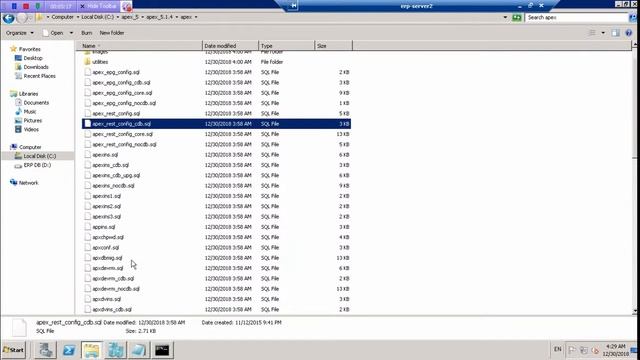Open the Organize menu
The image size is (640, 360).
point(20,33)
